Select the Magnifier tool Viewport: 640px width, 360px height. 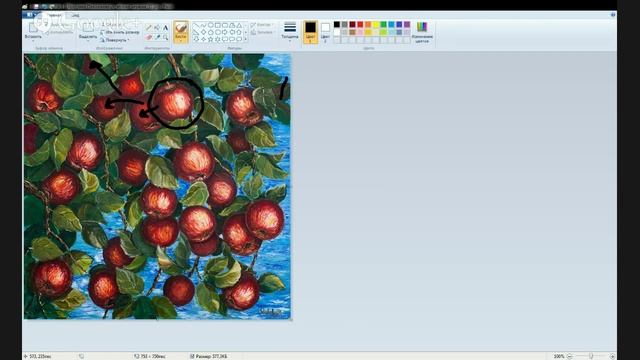165,37
